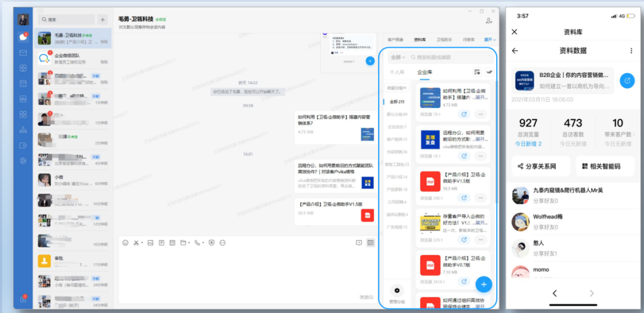This screenshot has height=313, width=644.
Task: Click the 分享关系网 button
Action: [x=540, y=166]
